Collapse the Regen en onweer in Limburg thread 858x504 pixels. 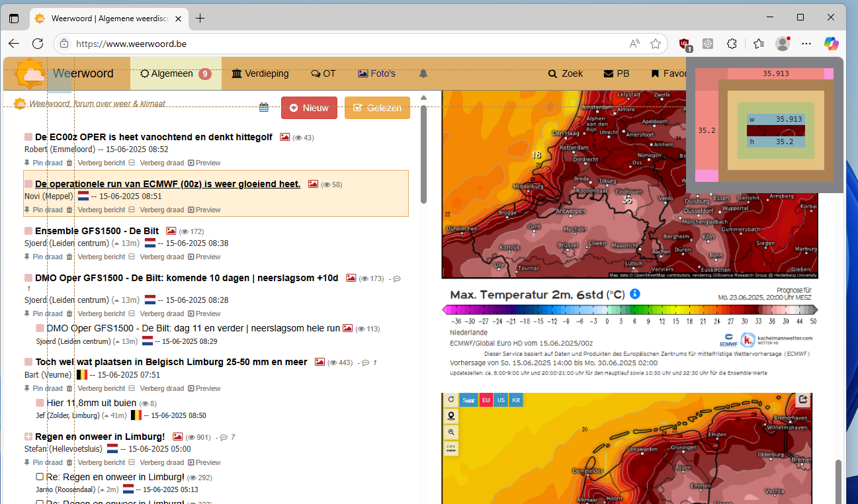point(28,437)
